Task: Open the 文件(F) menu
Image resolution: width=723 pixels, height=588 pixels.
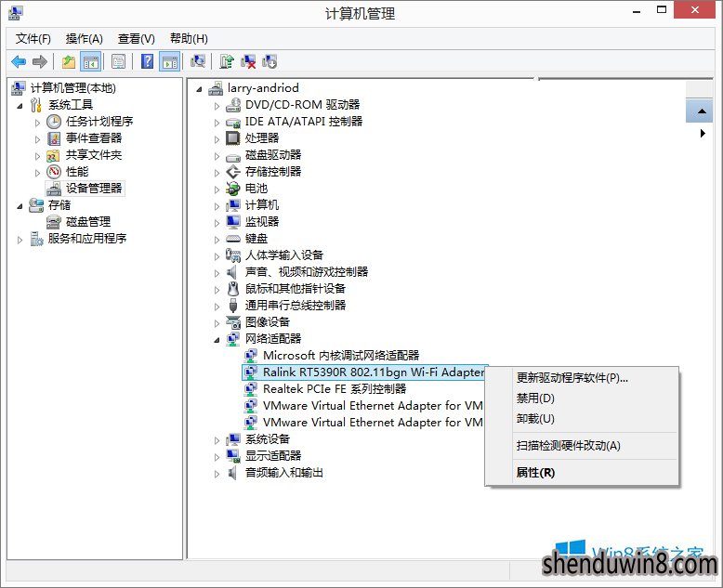Action: click(33, 39)
